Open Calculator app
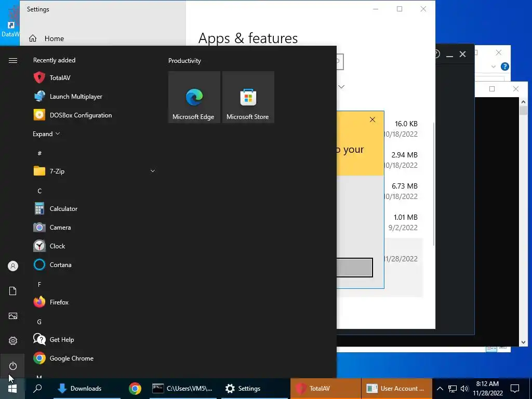Image resolution: width=532 pixels, height=399 pixels. (x=94, y=209)
